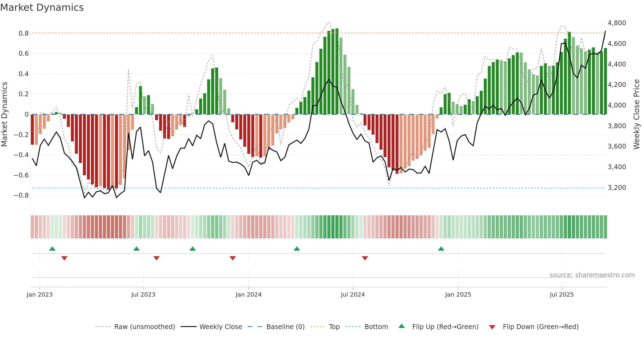Toggle Baseline (0) legend entry
644x362 pixels.
coord(276,327)
